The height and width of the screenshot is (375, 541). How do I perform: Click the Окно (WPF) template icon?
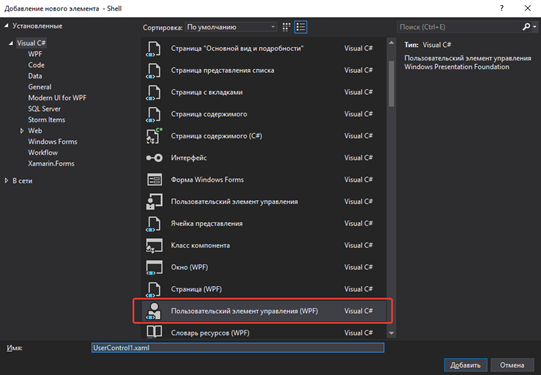click(x=154, y=267)
